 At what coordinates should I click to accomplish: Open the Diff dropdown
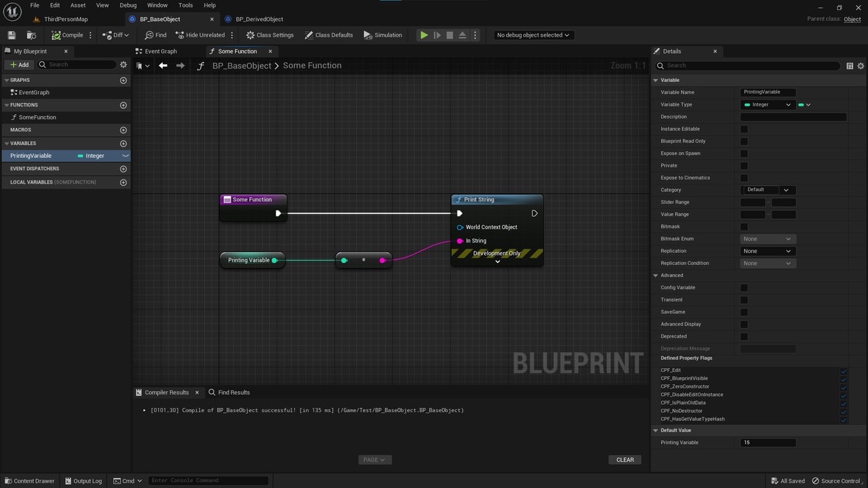pyautogui.click(x=115, y=35)
